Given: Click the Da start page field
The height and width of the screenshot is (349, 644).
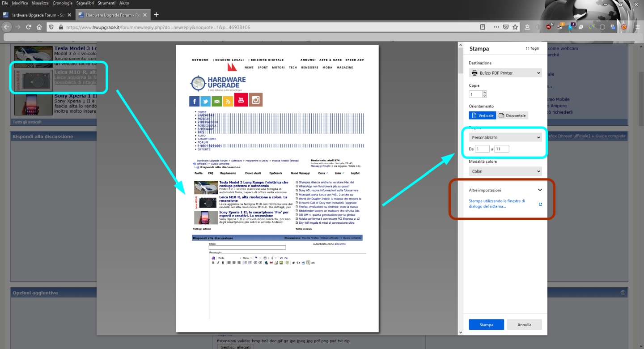Looking at the screenshot, I should click(483, 149).
